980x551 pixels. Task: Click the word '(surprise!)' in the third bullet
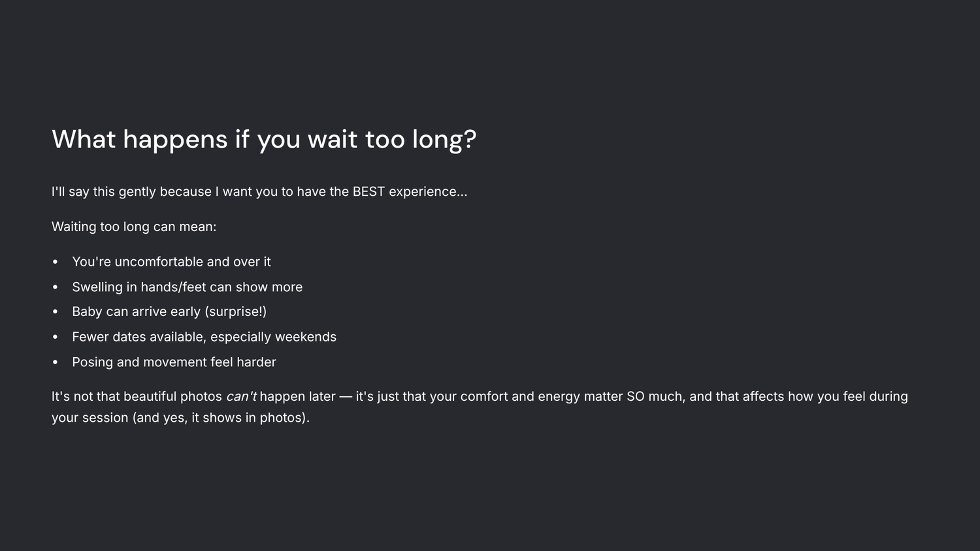pos(235,312)
